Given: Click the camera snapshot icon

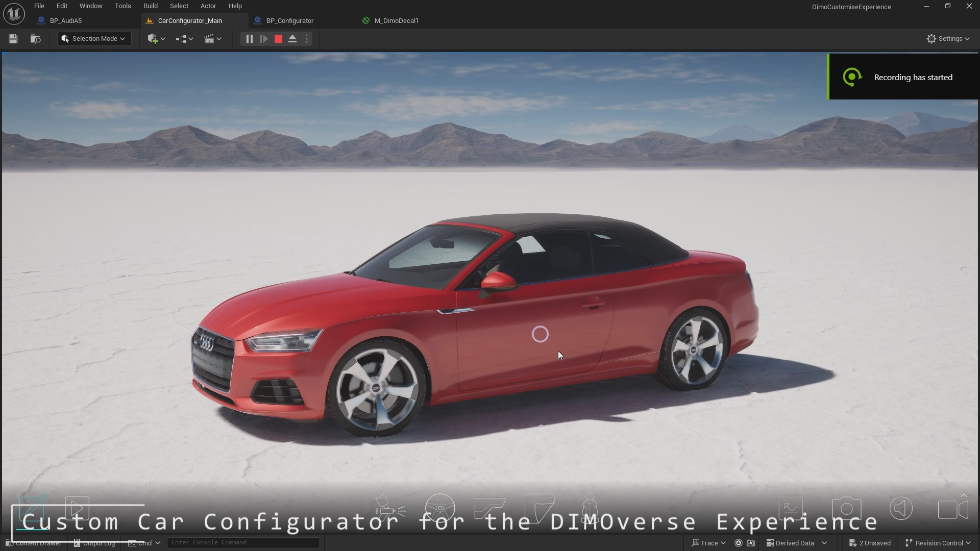Looking at the screenshot, I should 847,509.
